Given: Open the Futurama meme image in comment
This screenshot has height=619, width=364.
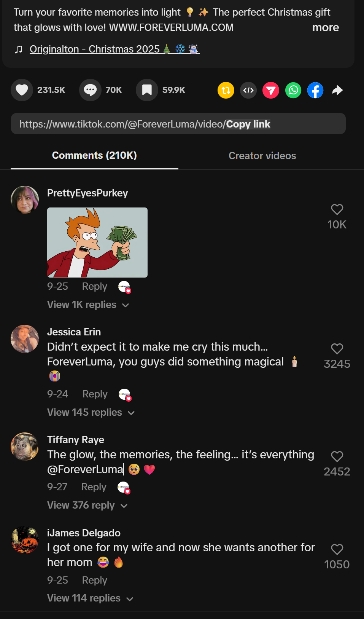Looking at the screenshot, I should [97, 242].
